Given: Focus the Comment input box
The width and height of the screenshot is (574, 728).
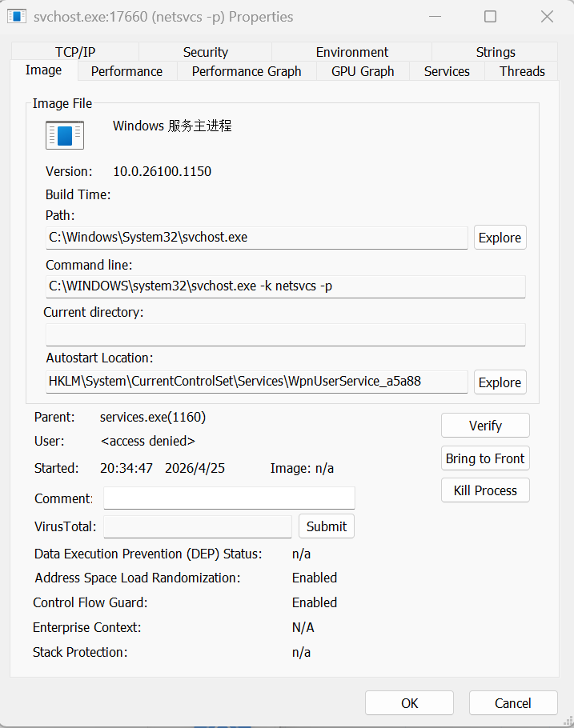Looking at the screenshot, I should (229, 498).
